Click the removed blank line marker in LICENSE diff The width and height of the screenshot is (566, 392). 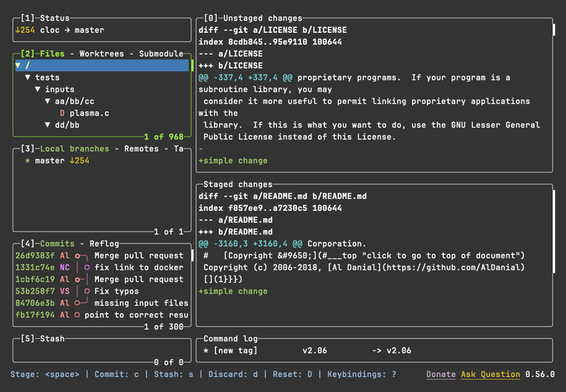point(201,149)
